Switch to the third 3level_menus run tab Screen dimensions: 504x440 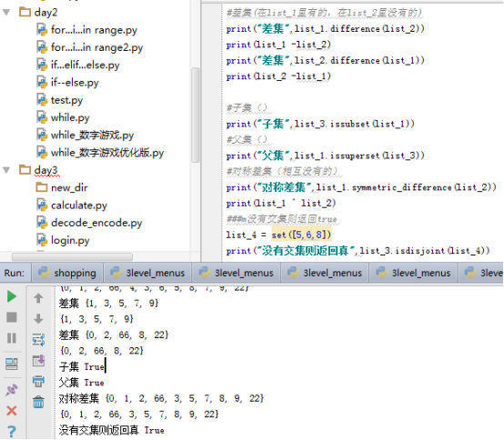325,273
